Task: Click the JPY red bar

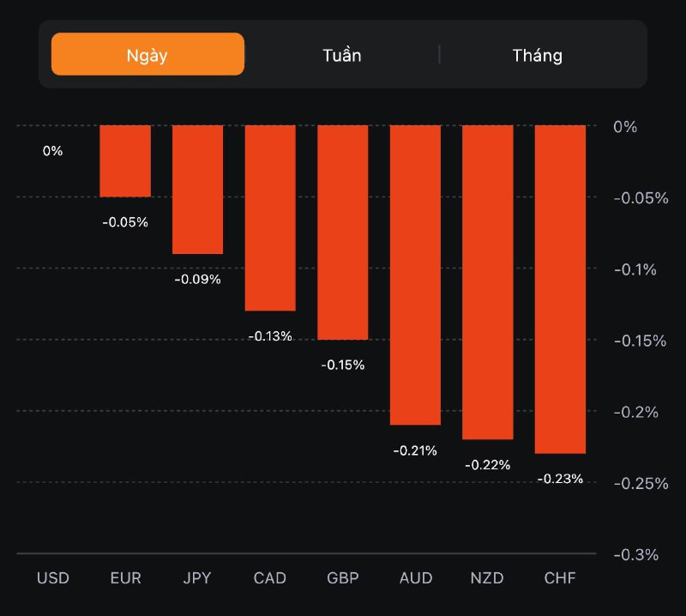Action: (x=197, y=190)
